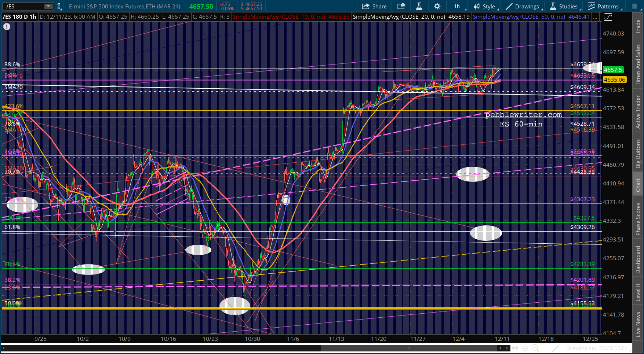Click the pan/expand horizontal arrows icon
The image size is (644, 354).
point(515,348)
